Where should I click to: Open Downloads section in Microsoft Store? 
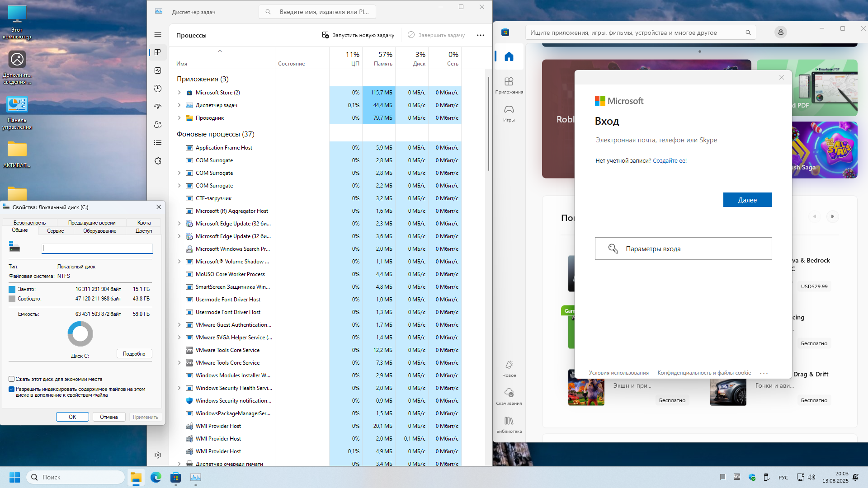[x=509, y=396]
